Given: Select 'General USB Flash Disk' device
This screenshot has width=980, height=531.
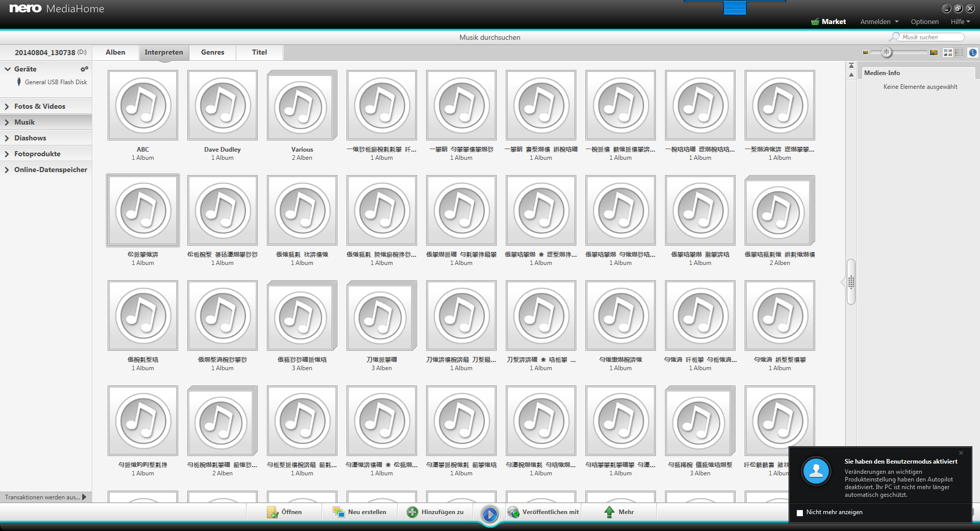Looking at the screenshot, I should coord(56,82).
